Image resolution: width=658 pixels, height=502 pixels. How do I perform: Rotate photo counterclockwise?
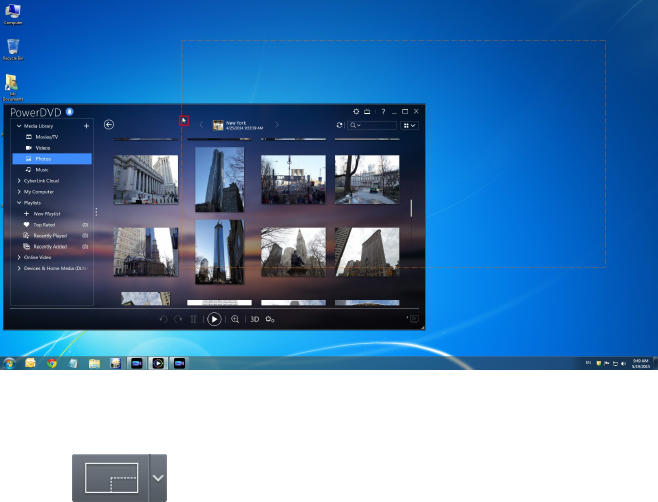tap(164, 319)
